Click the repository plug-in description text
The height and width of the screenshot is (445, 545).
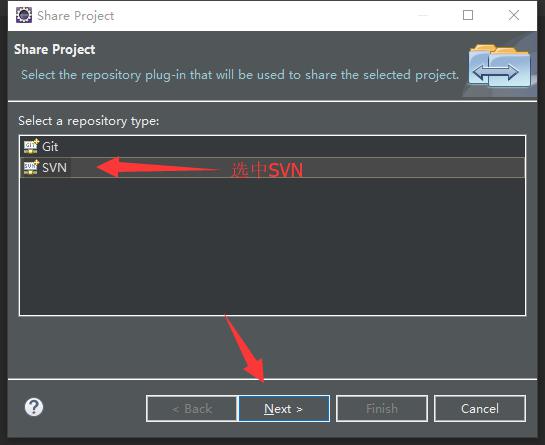(x=240, y=75)
